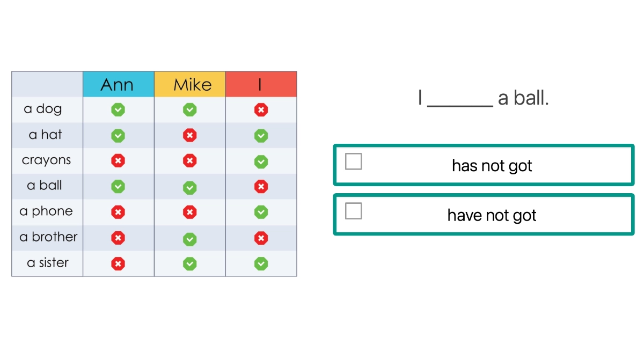Check the 'has not got' checkbox
Screen dimensions: 644x338
pos(353,161)
